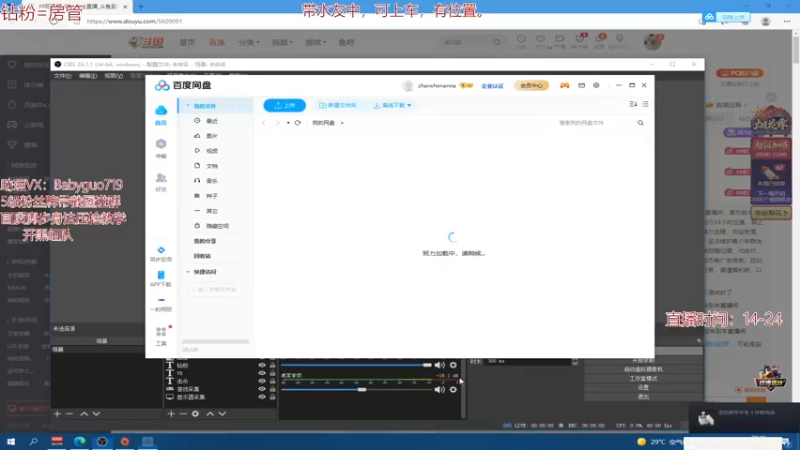This screenshot has width=800, height=450.
Task: Click 启动虚拟摄像机 button in OBS controls
Action: tap(643, 369)
